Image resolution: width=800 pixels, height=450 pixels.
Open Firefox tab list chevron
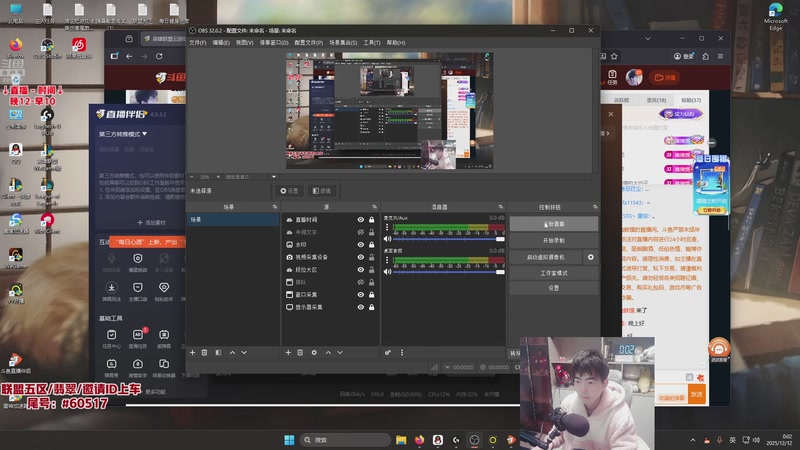click(x=647, y=38)
